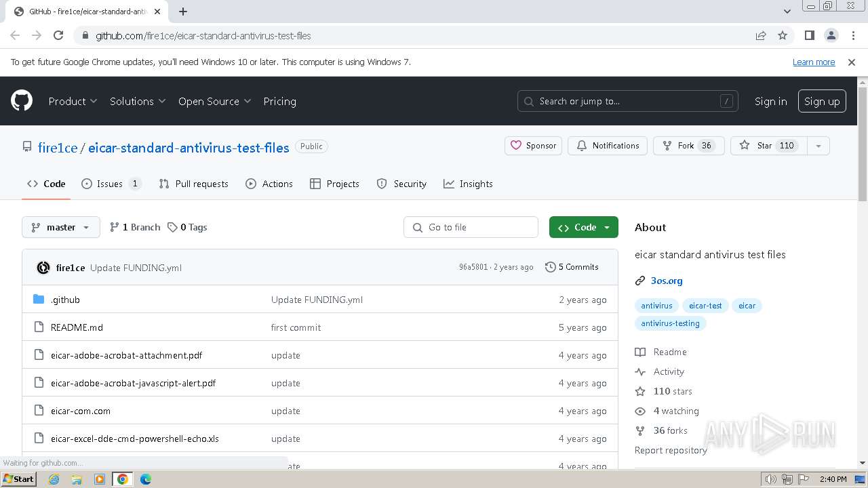View the 0 Tags link
The image size is (868, 488).
pyautogui.click(x=187, y=227)
